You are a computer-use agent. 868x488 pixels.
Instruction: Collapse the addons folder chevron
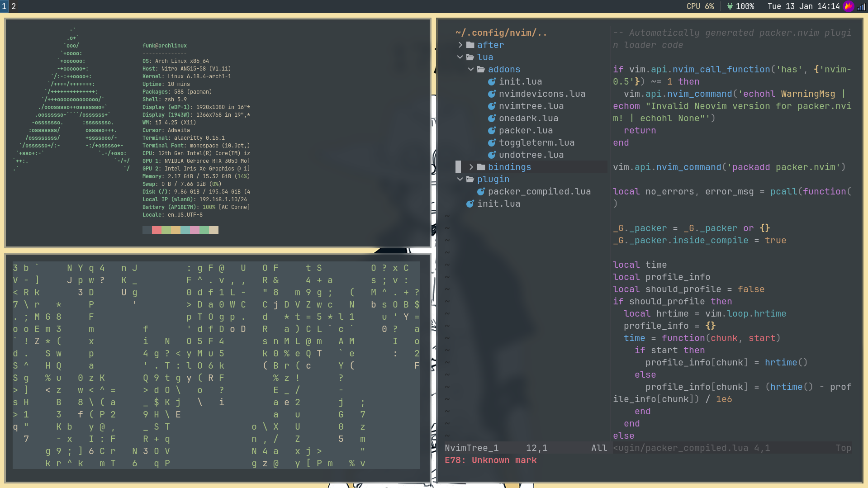[x=471, y=69]
